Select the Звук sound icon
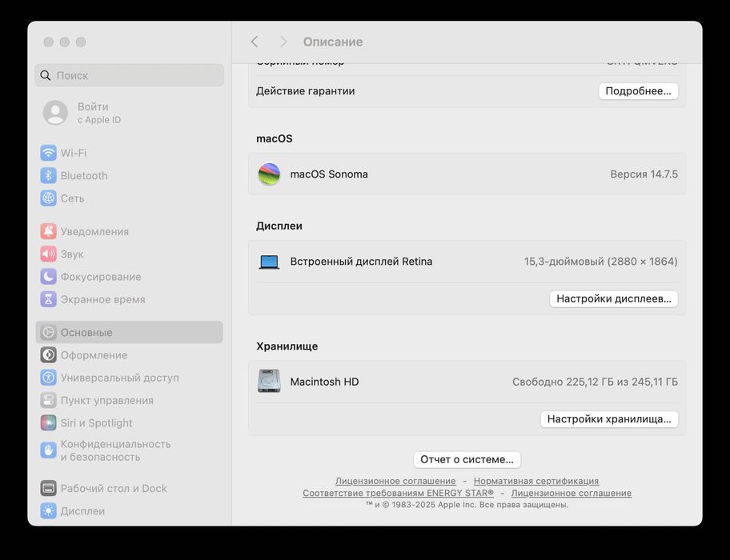The image size is (730, 560). tap(48, 254)
